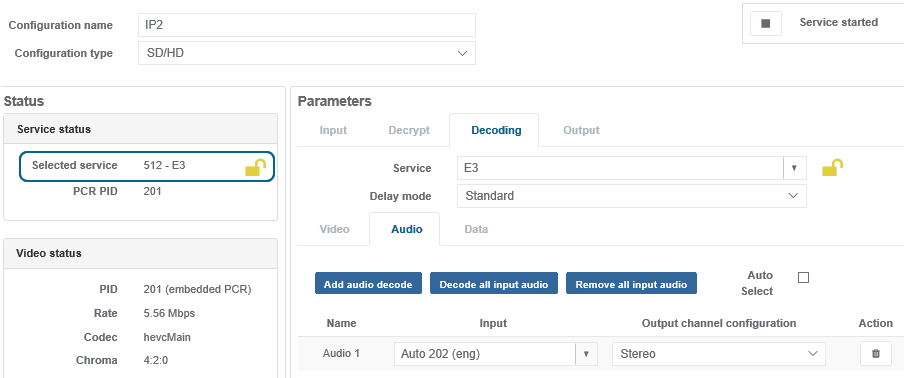Open the Delay mode Standard dropdown
Viewport: 905px width, 378px height.
click(631, 196)
